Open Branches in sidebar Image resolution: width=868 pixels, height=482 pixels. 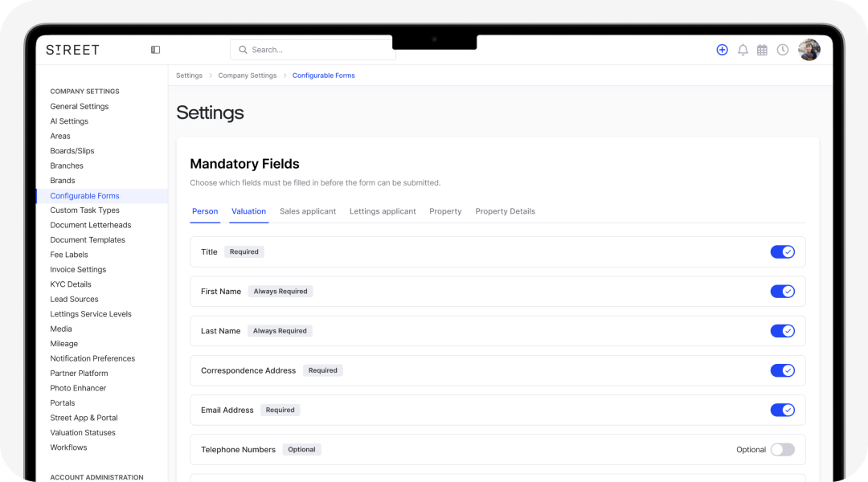(x=67, y=165)
